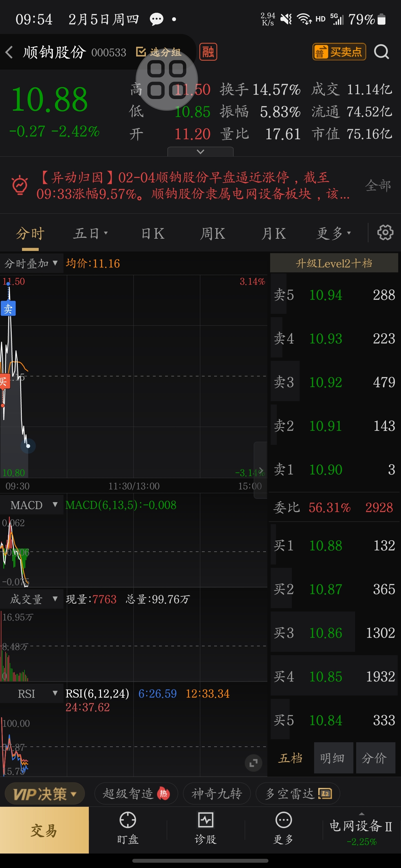Open the 分时叠加 overlay dropdown
The height and width of the screenshot is (868, 401).
31,263
